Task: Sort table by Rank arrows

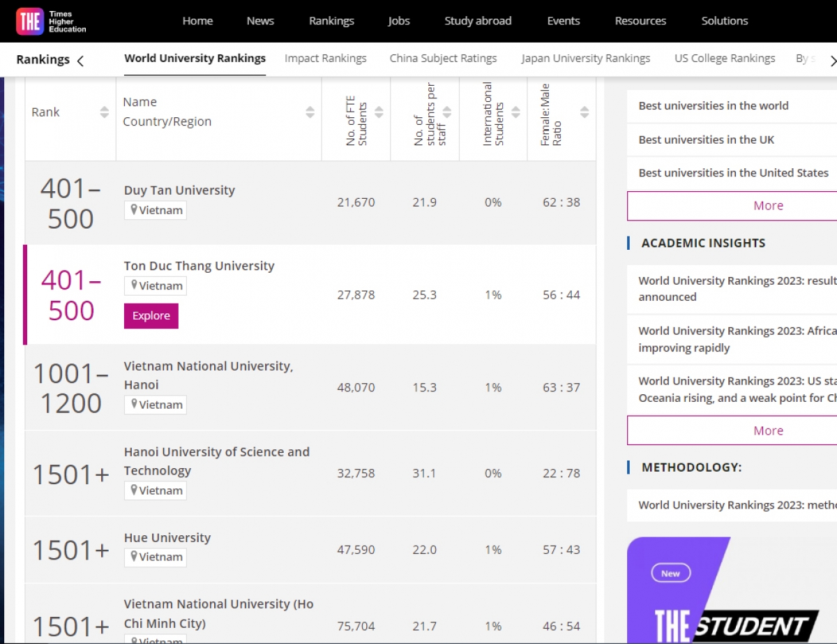Action: pyautogui.click(x=105, y=112)
